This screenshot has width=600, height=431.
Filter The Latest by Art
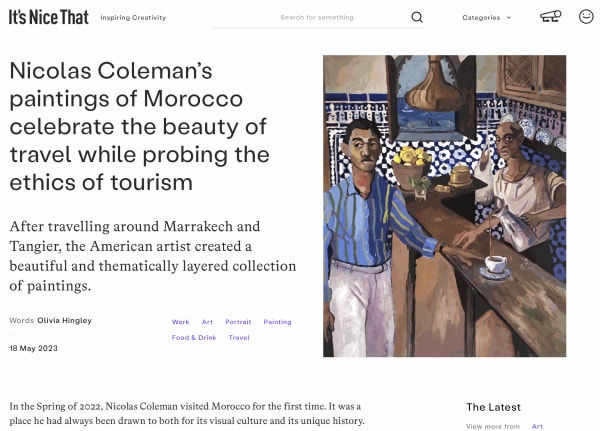coord(537,426)
